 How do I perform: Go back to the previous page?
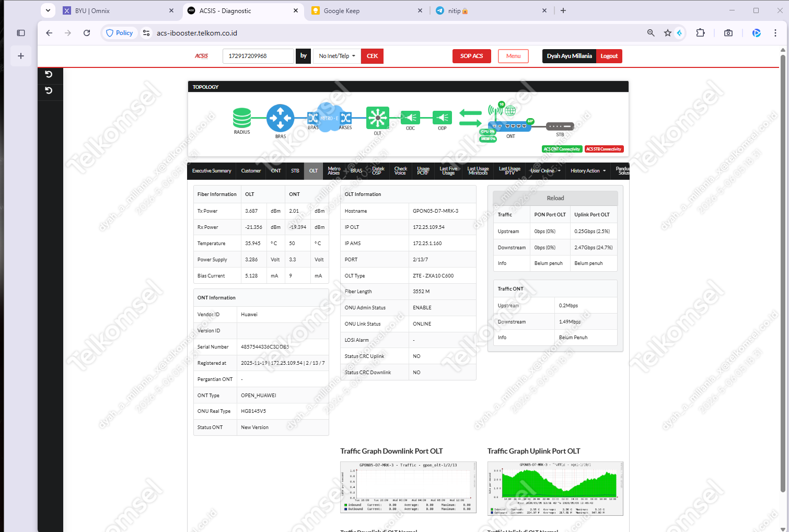49,33
